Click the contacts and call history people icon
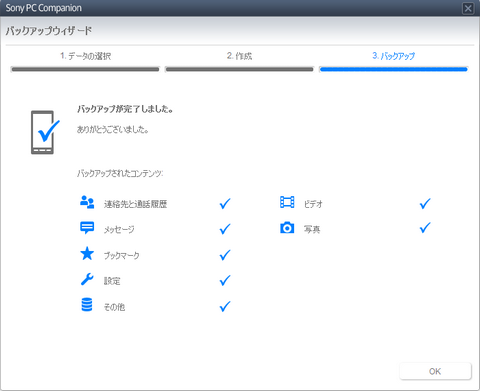 click(87, 202)
